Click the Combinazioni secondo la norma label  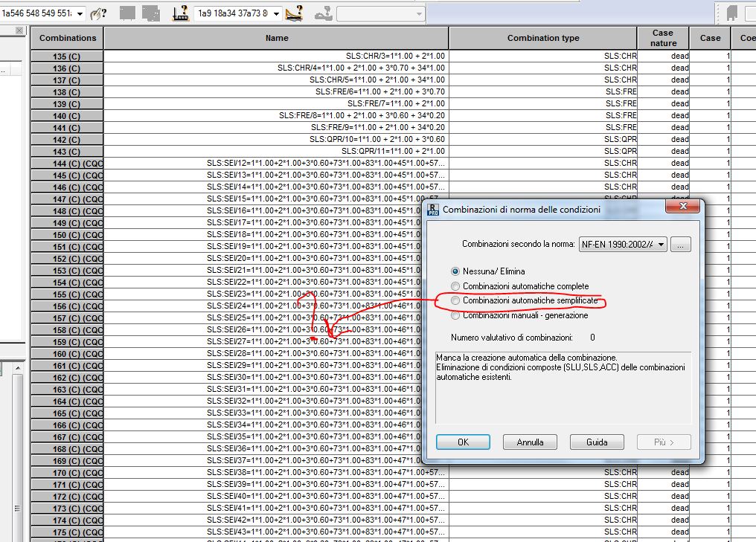click(519, 245)
